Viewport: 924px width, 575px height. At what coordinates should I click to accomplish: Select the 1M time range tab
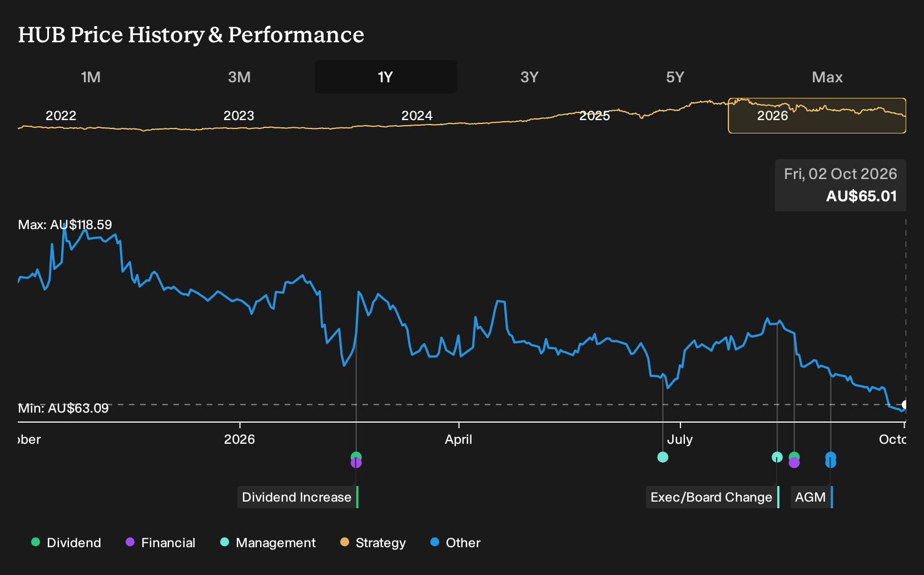[x=91, y=77]
